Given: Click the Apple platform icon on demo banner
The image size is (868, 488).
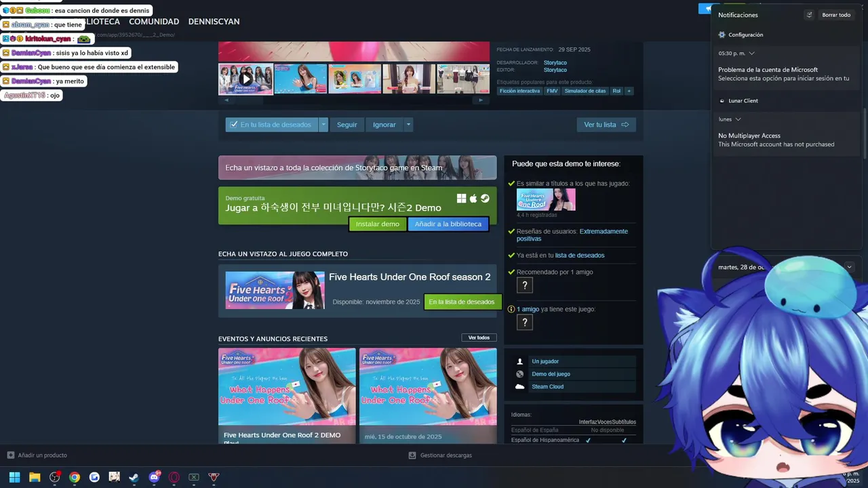Looking at the screenshot, I should (x=473, y=199).
